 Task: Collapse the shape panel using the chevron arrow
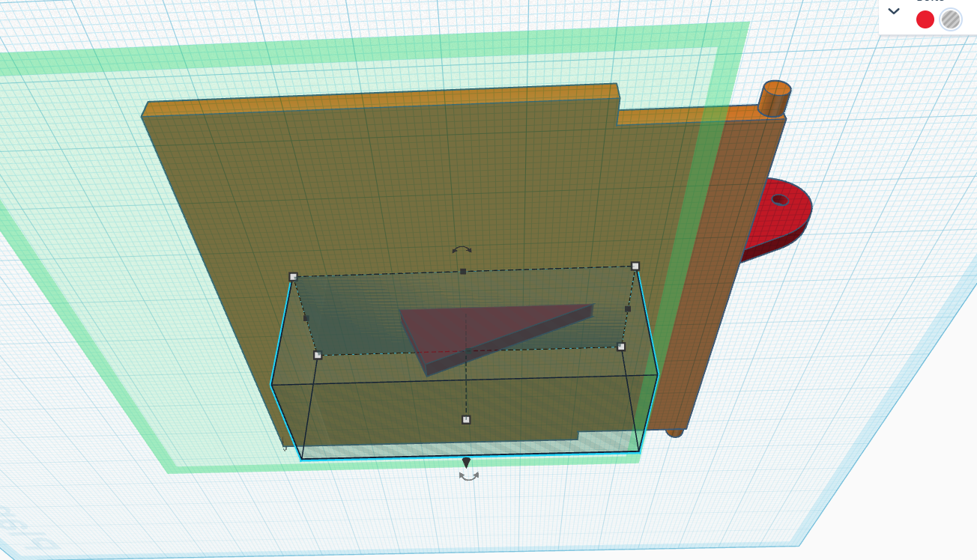pyautogui.click(x=893, y=11)
